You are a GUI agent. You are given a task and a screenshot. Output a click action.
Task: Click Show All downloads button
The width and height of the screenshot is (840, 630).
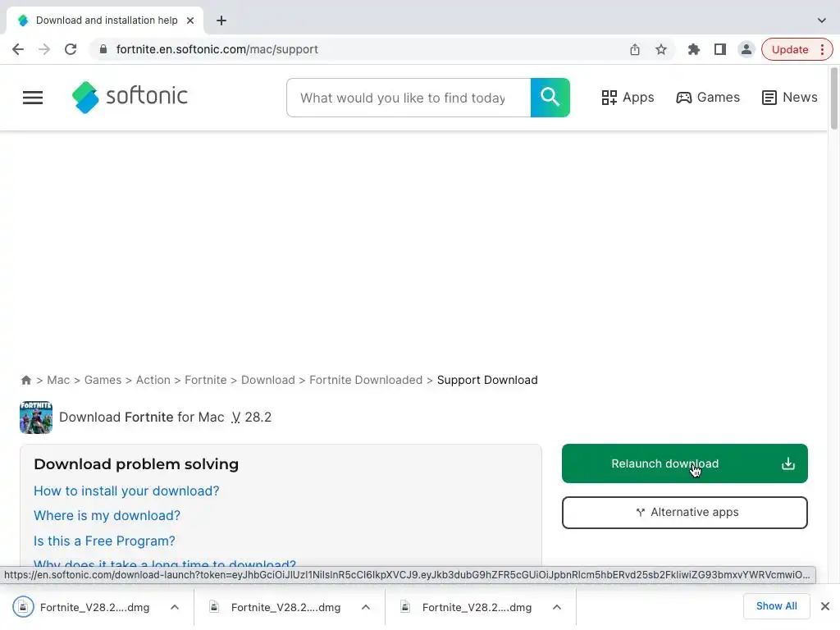(776, 606)
